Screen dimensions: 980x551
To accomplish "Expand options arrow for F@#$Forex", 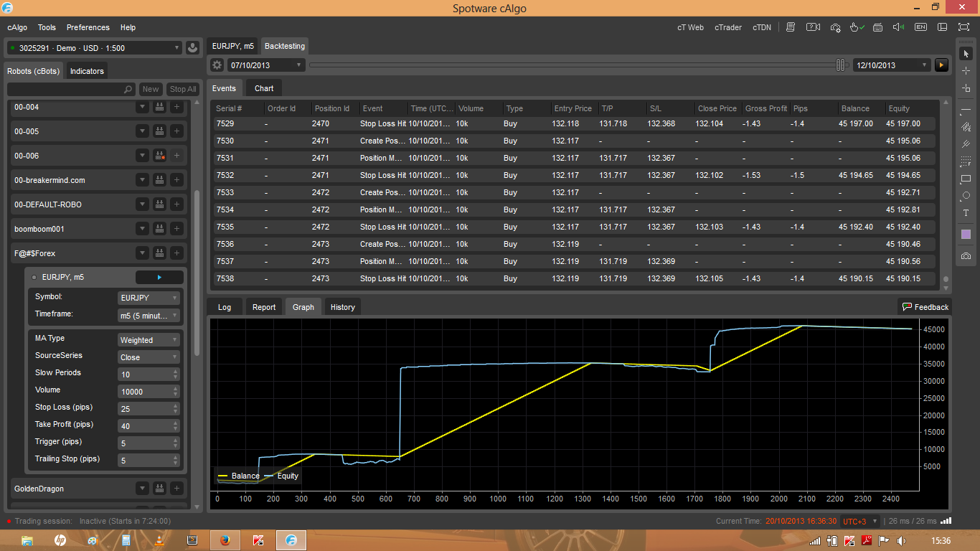I will click(142, 254).
